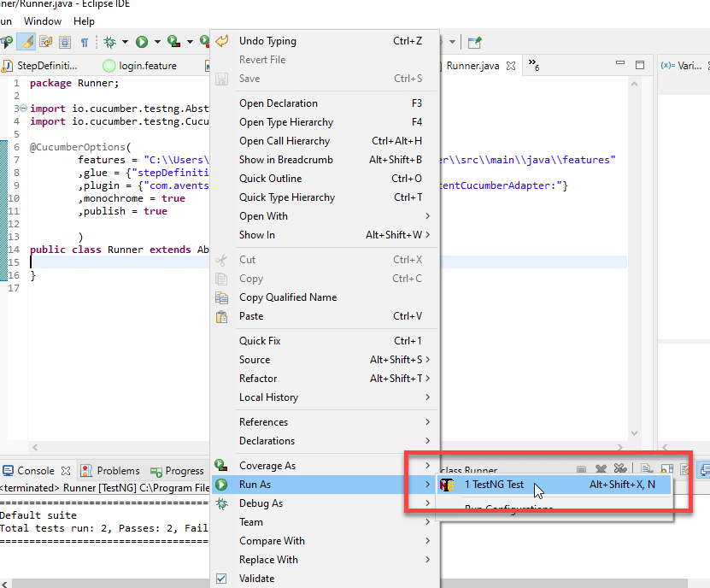Click the green Run toolbar button
Viewport: 710px width, 588px height.
[x=142, y=41]
